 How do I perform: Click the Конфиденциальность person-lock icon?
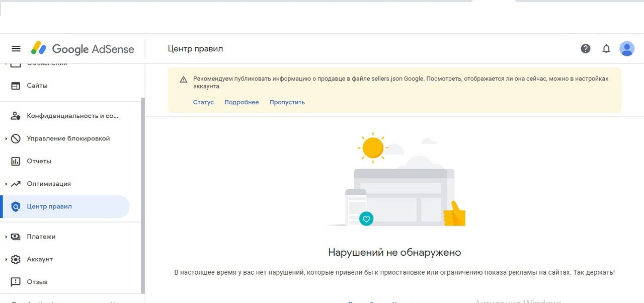[x=16, y=116]
